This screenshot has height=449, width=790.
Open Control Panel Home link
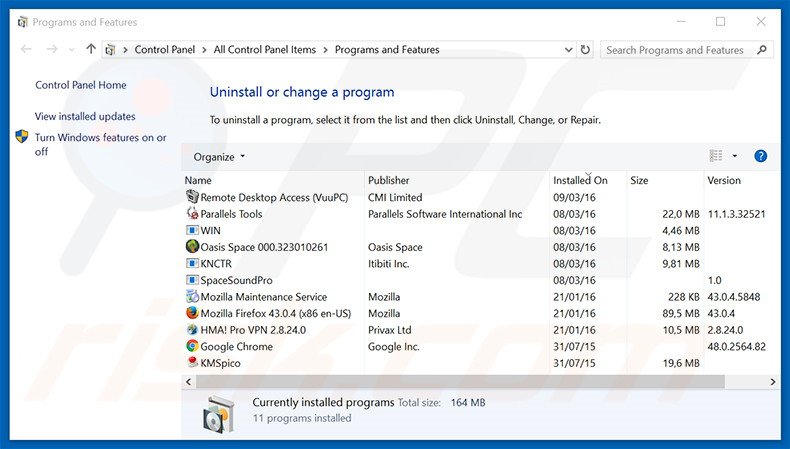[81, 85]
